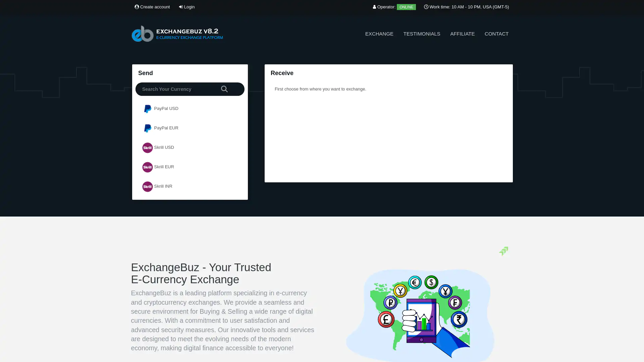
Task: Navigate to CONTACT page
Action: click(496, 34)
